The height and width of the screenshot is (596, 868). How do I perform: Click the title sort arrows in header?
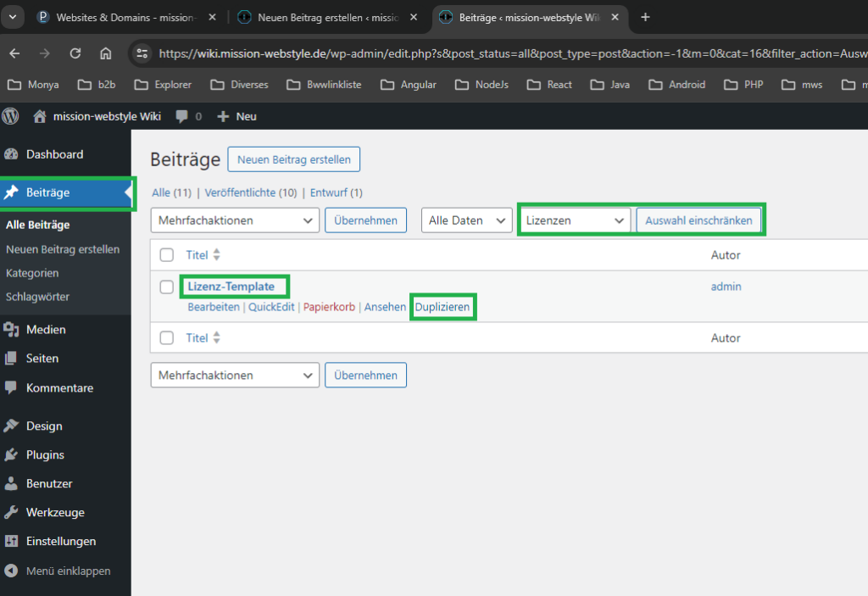pos(216,255)
